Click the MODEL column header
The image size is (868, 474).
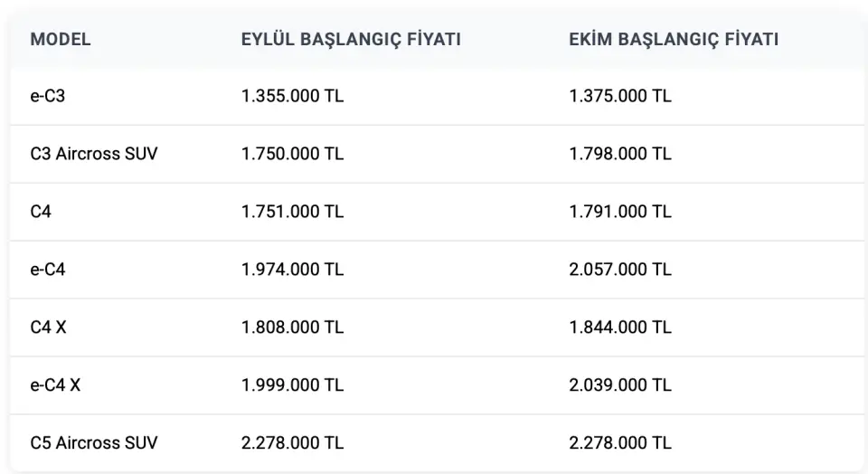pyautogui.click(x=61, y=40)
